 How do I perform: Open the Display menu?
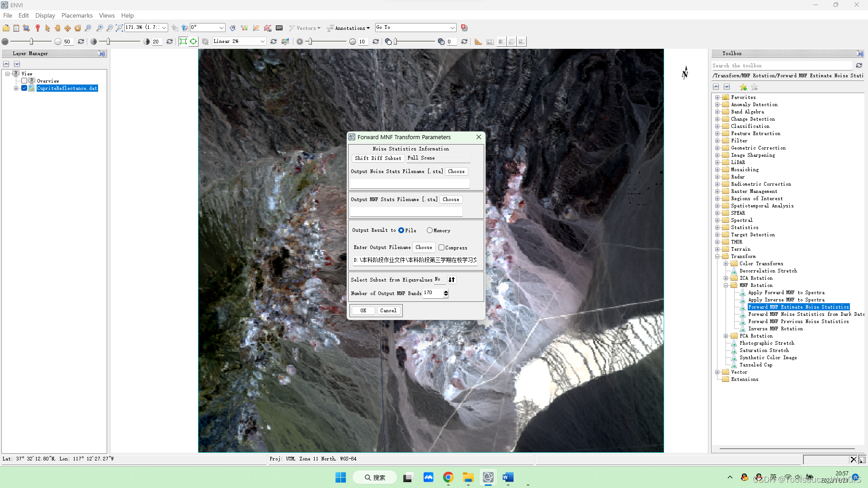(x=45, y=15)
